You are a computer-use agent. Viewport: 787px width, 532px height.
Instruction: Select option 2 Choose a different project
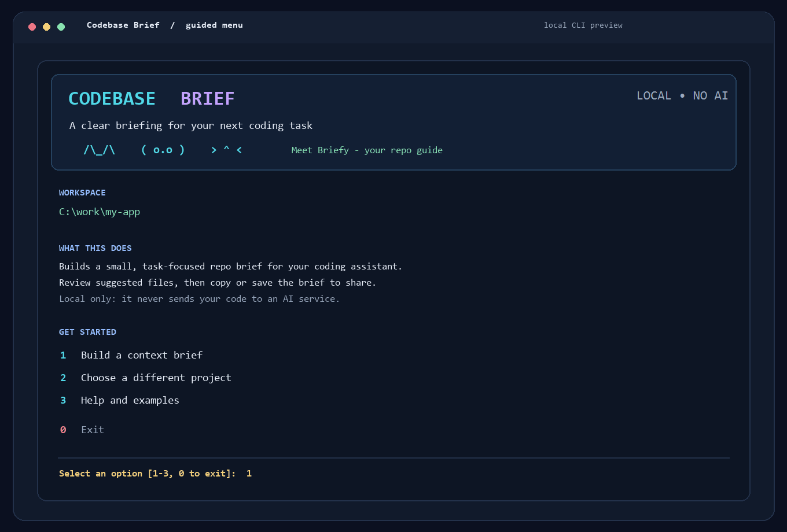pyautogui.click(x=145, y=378)
